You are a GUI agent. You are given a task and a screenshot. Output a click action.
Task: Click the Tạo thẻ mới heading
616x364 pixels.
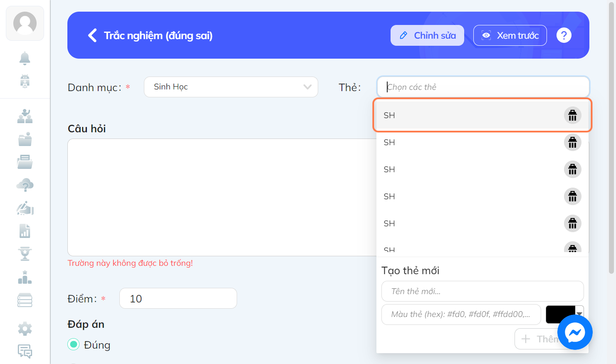click(410, 270)
